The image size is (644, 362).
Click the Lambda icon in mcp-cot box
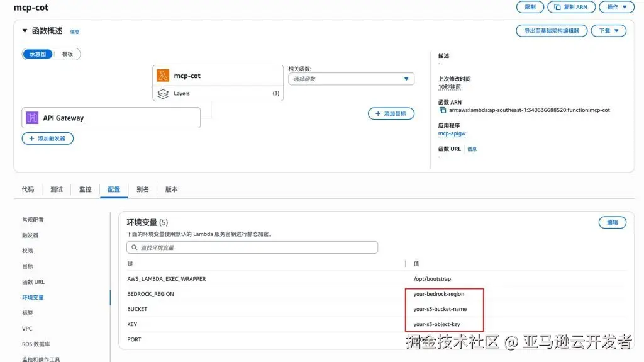[163, 76]
